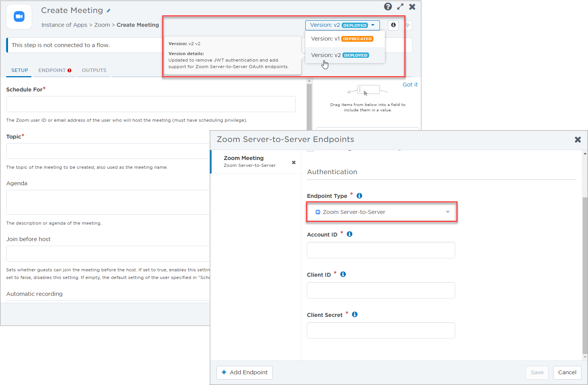
Task: Remove the Zoom Meeting endpoint
Action: (294, 162)
